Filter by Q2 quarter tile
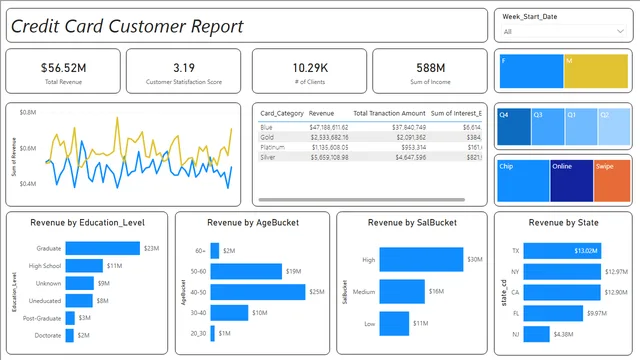 point(614,127)
